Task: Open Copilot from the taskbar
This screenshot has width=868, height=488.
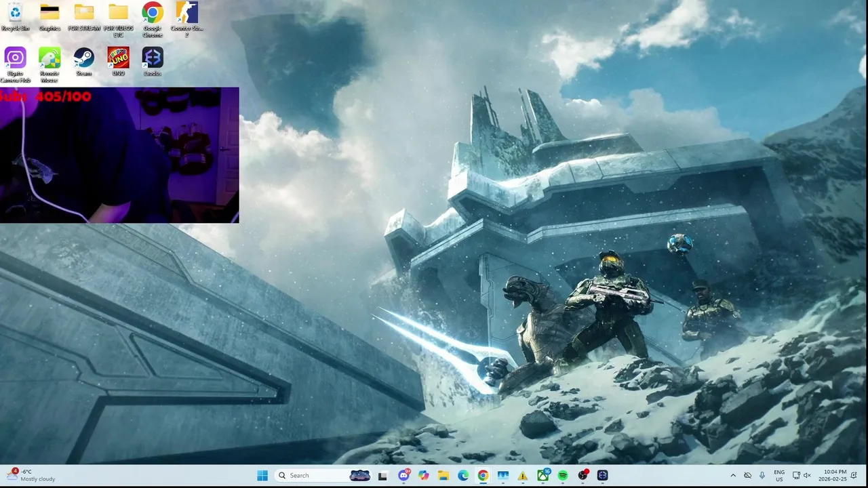Action: 423,475
